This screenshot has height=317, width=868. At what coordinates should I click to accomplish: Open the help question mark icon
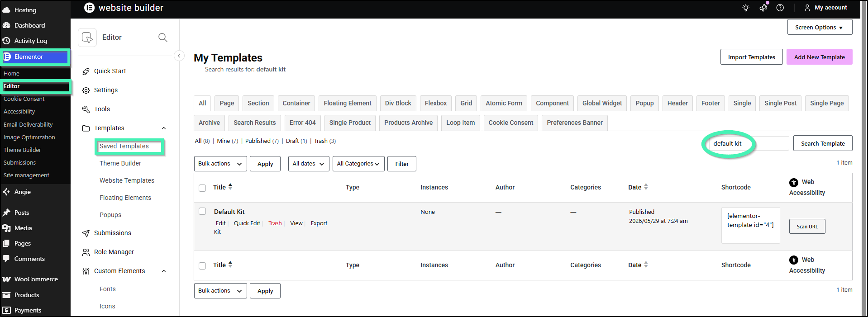(x=780, y=8)
